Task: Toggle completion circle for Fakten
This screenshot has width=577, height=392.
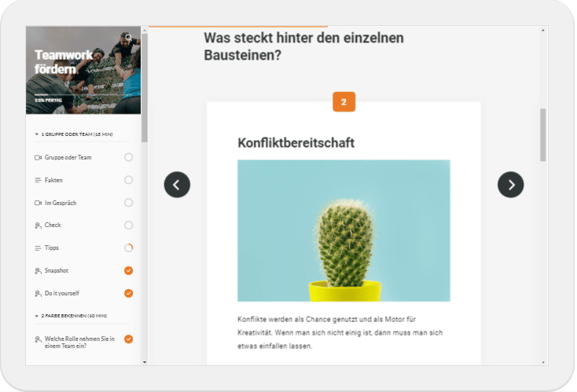Action: (128, 180)
